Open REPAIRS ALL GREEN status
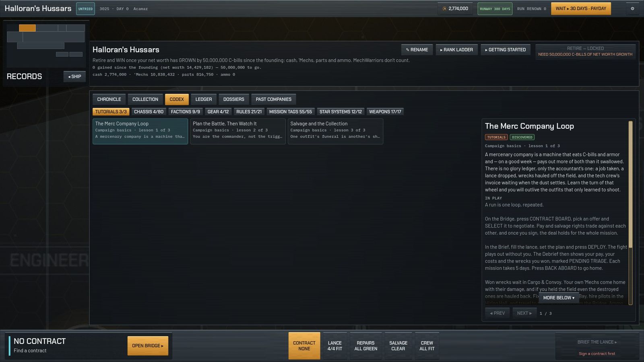 pyautogui.click(x=366, y=346)
